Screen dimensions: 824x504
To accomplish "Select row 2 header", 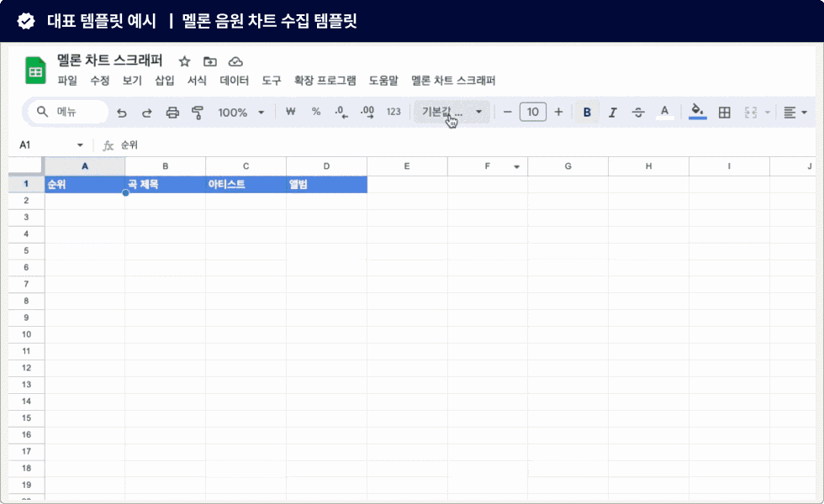I will (x=26, y=201).
